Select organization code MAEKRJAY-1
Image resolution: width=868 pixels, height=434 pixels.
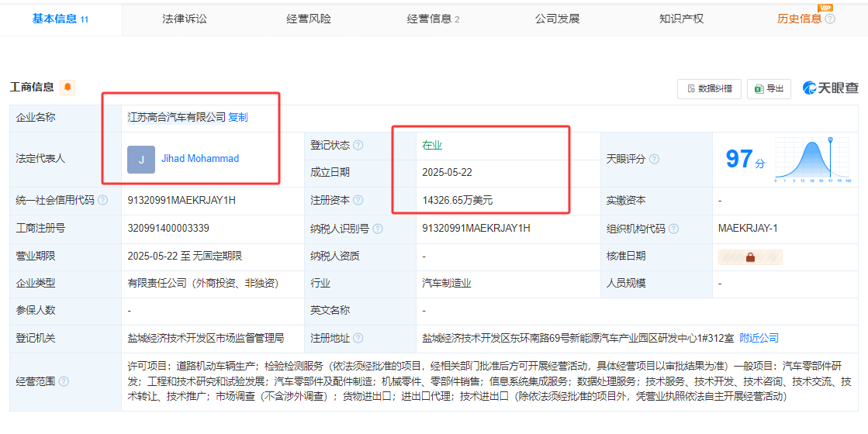tap(748, 229)
